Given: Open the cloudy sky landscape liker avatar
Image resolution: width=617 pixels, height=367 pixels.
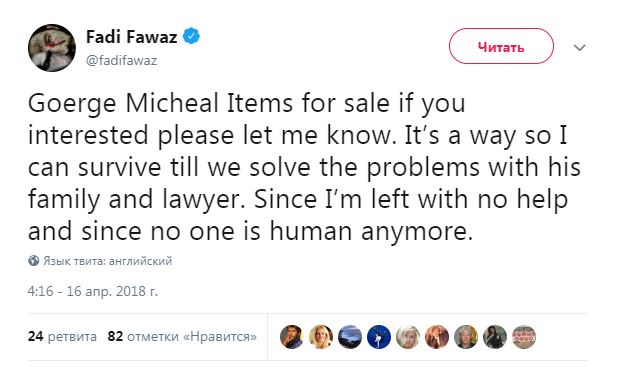Looking at the screenshot, I should (x=350, y=337).
